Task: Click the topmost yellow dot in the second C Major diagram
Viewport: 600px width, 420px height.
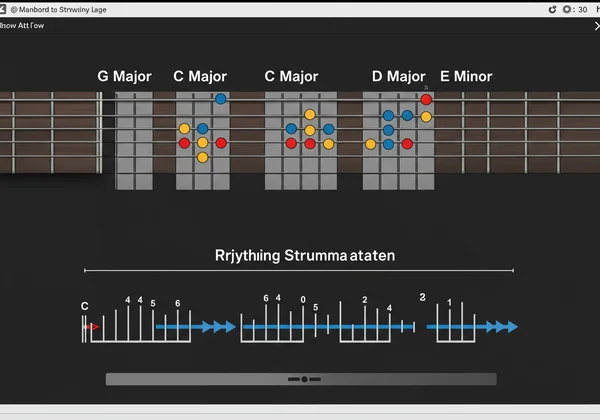Action: tap(310, 114)
